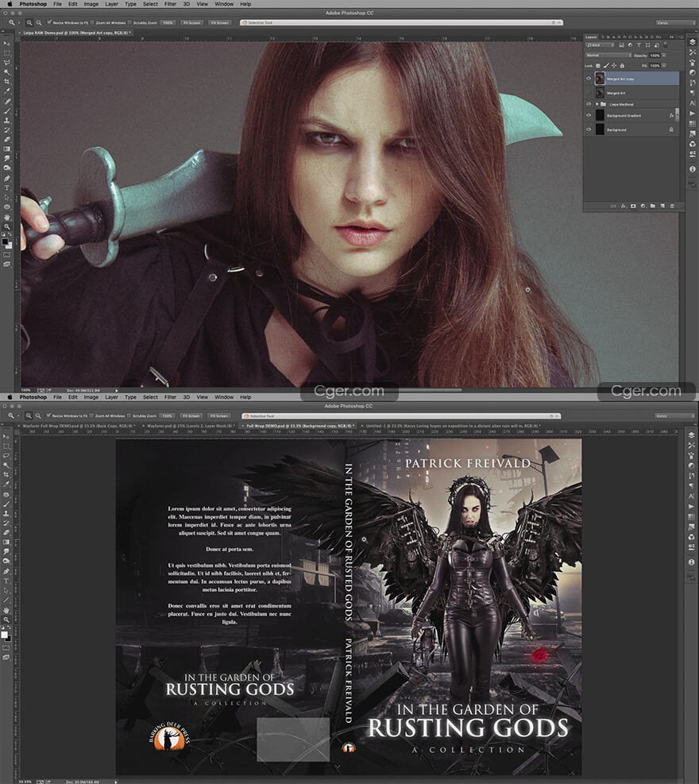Select Brush tool in Leipa RAW Demo window
Viewport: 699px width, 784px height.
pyautogui.click(x=6, y=111)
